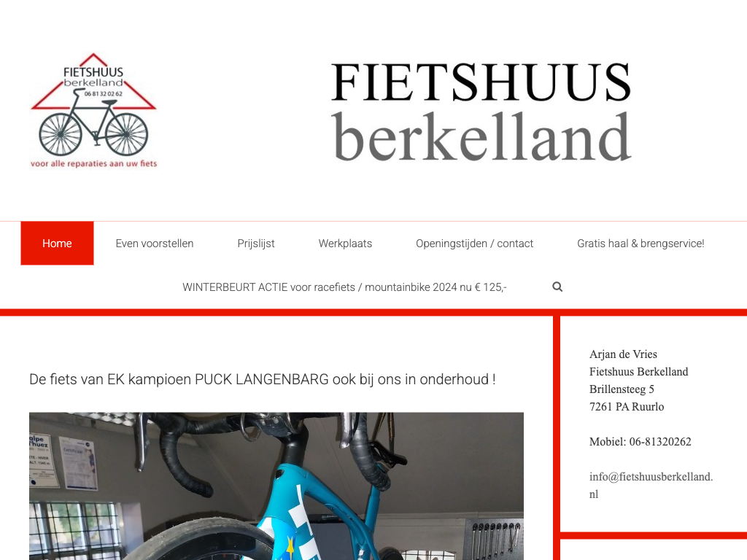Open the Home menu item

pos(57,244)
